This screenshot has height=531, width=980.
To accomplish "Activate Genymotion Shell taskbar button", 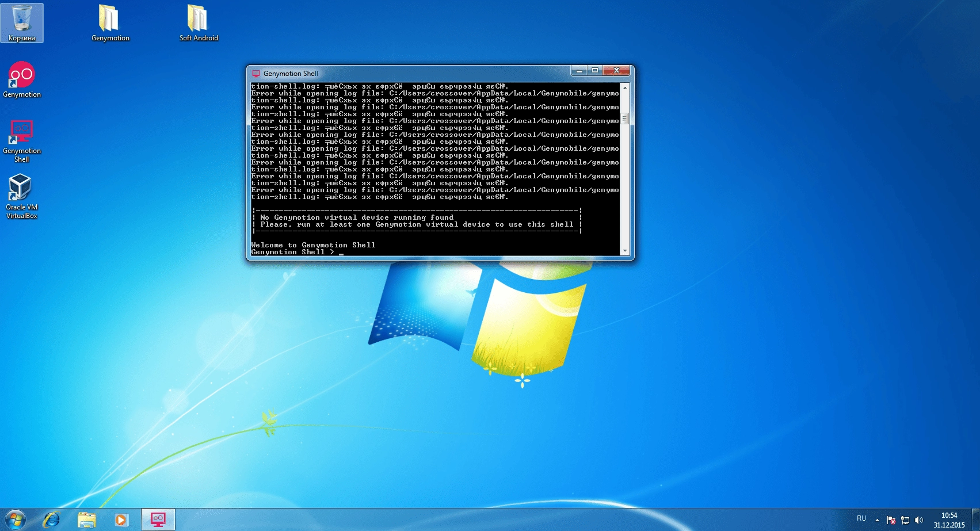I will coord(158,520).
